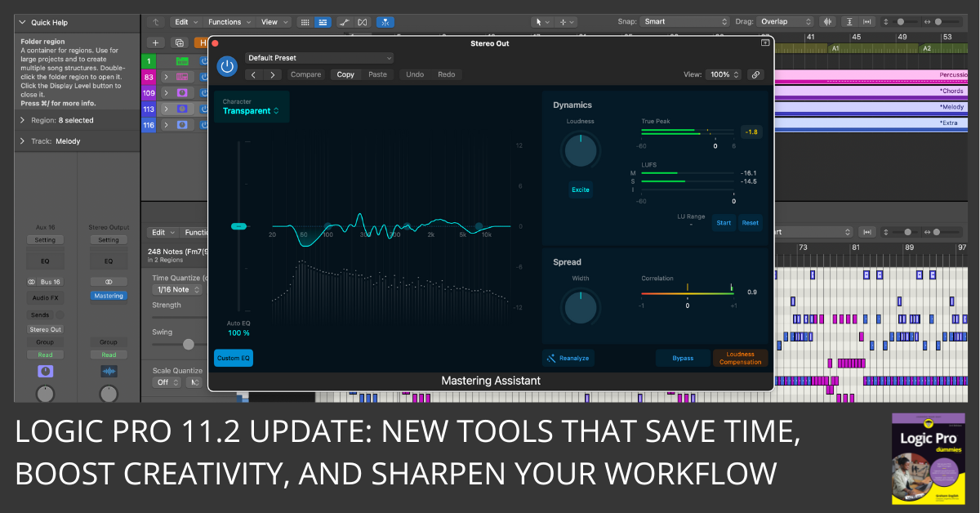Go to the previous preset arrow
Screen dimensions: 980x513
pos(253,74)
